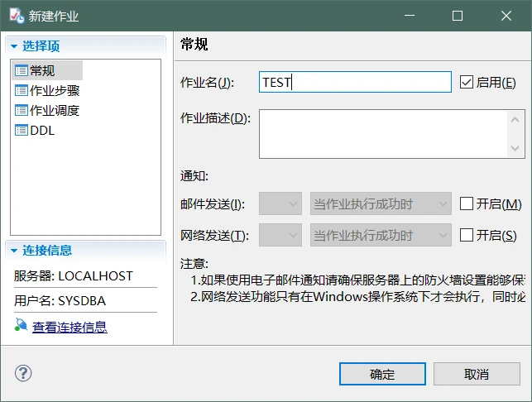Open the 网络发送 condition dropdown 当作业执行成功时

381,235
